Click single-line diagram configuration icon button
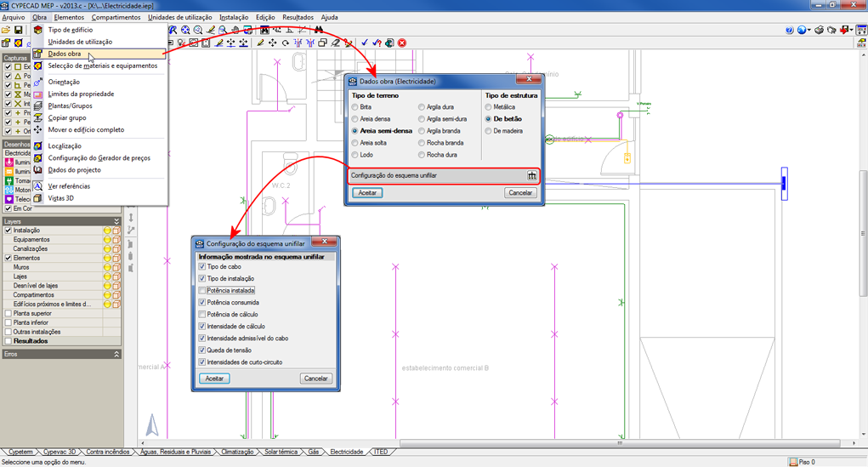The height and width of the screenshot is (467, 868). point(531,176)
